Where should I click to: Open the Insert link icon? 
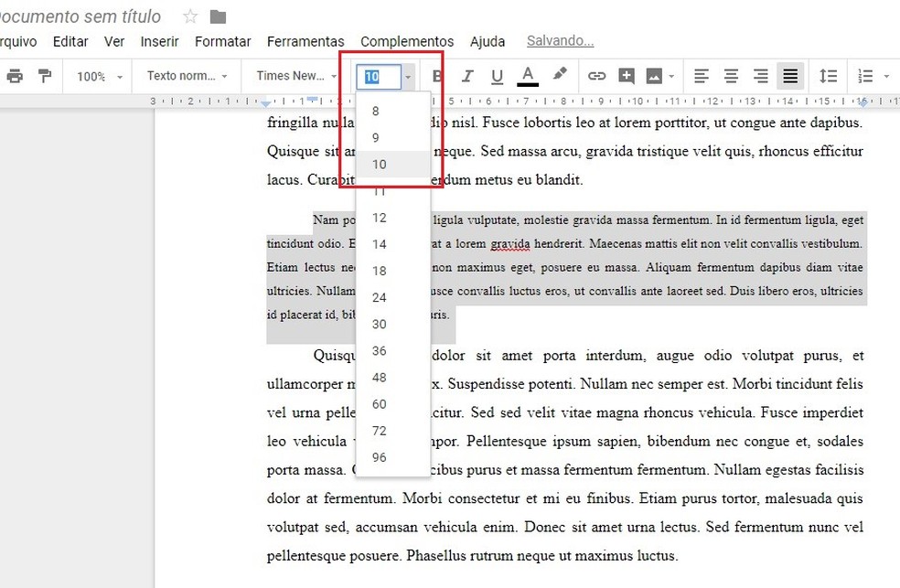point(597,76)
